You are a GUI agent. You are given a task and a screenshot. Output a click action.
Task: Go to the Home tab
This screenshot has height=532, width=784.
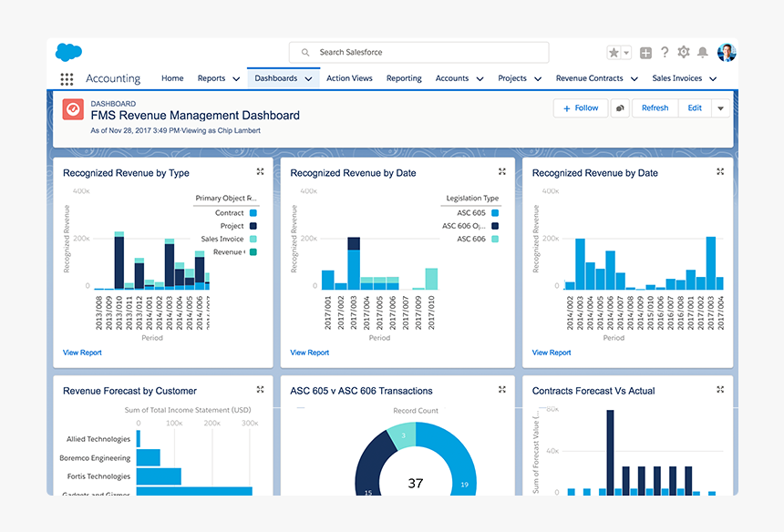coord(172,78)
